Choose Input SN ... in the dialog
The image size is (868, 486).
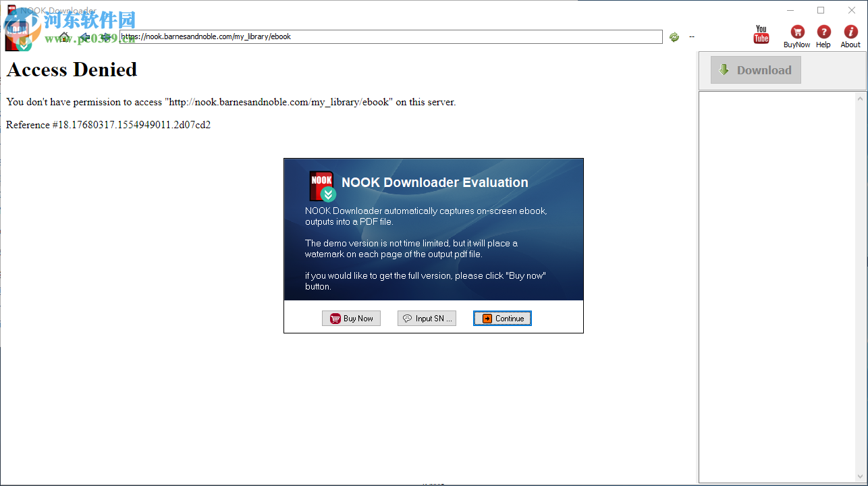tap(427, 319)
